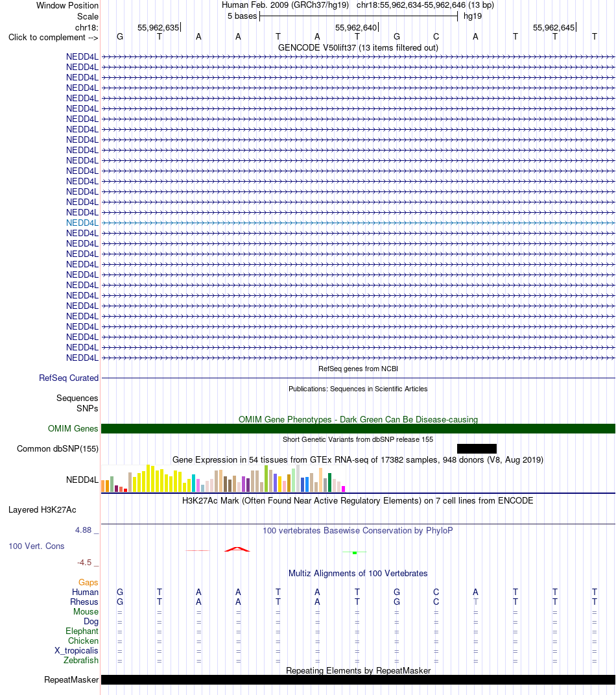Click the C base in Human alignment row
Screen dimensions: 616x695
point(436,592)
